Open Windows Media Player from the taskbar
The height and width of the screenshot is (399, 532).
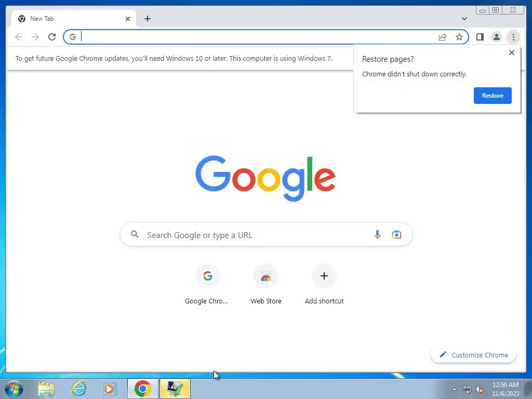[x=110, y=389]
